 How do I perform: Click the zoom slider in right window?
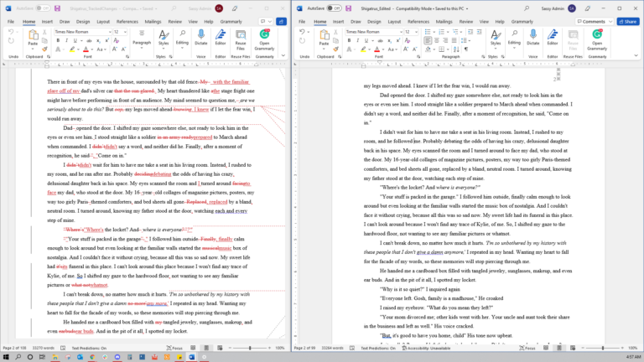click(x=603, y=348)
